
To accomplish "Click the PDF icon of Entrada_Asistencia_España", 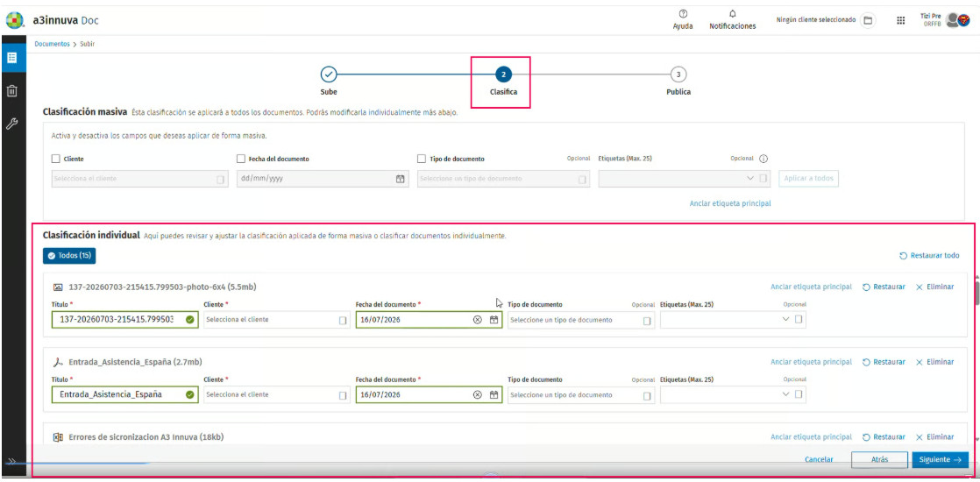I will pos(58,362).
